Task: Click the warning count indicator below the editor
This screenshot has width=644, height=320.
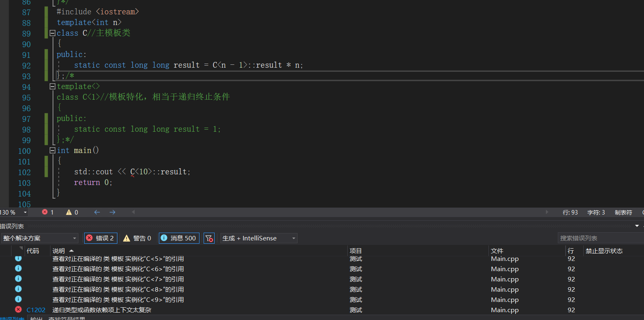Action: (72, 212)
